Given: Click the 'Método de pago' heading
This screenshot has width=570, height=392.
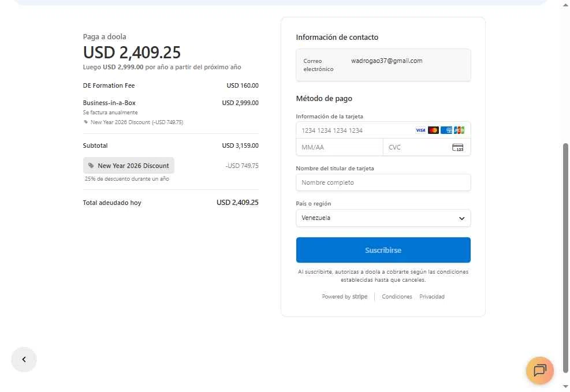Looking at the screenshot, I should [324, 99].
